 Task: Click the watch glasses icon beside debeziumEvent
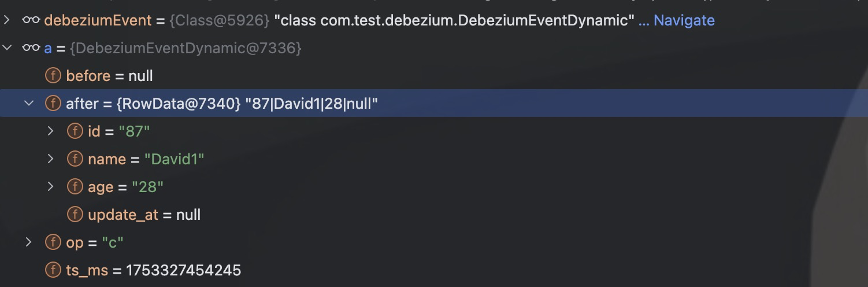click(x=31, y=20)
